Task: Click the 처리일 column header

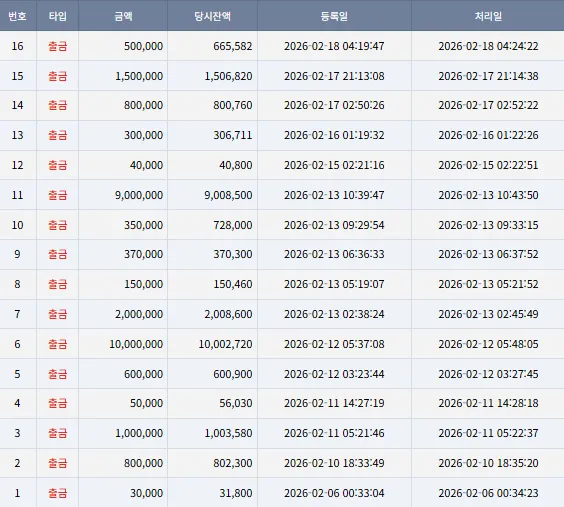Action: click(x=488, y=16)
